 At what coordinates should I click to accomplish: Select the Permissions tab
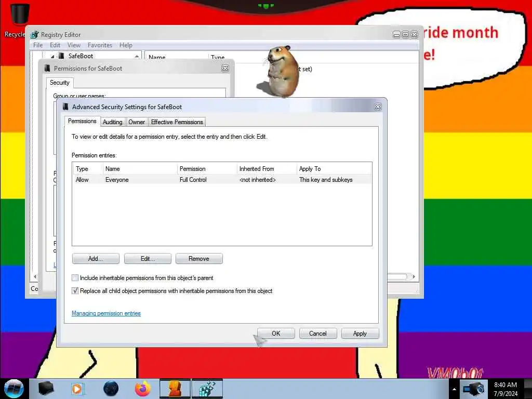pos(82,121)
